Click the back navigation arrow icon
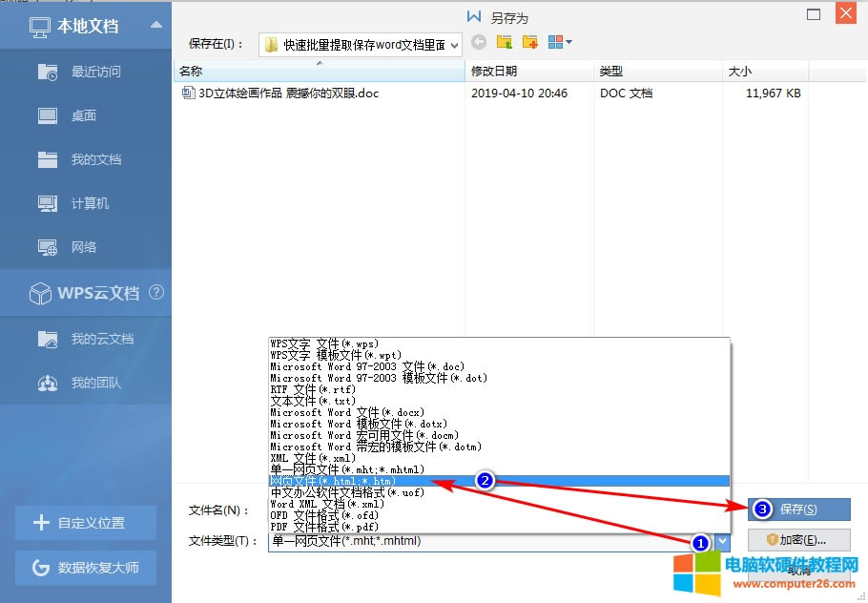Screen dimensions: 868x603 (x=479, y=43)
